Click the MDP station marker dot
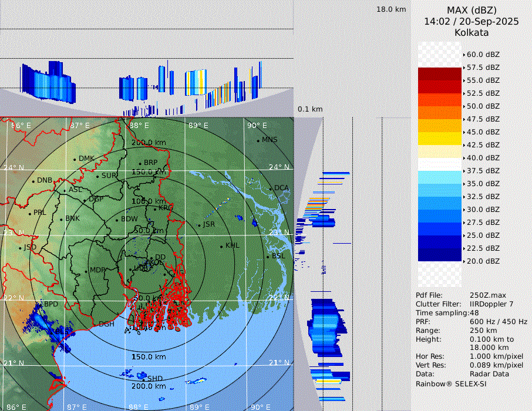Screen dimensions: 532x411 [86, 271]
